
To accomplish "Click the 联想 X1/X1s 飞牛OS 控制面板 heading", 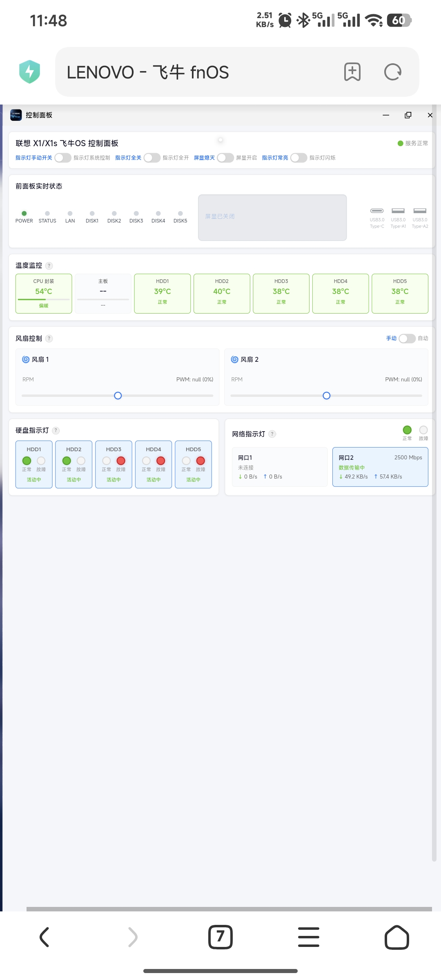I will pos(67,143).
